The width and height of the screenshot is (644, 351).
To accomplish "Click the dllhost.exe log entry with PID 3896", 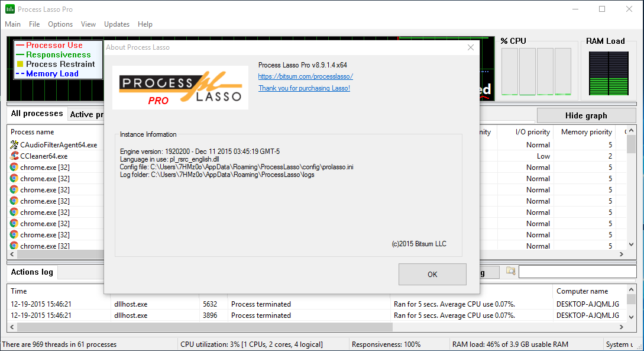I will pyautogui.click(x=316, y=315).
